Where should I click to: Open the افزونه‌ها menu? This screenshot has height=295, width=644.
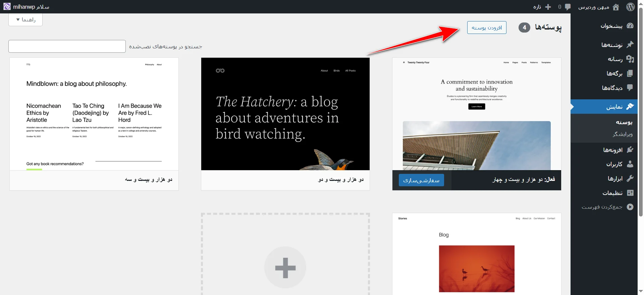[x=604, y=150]
